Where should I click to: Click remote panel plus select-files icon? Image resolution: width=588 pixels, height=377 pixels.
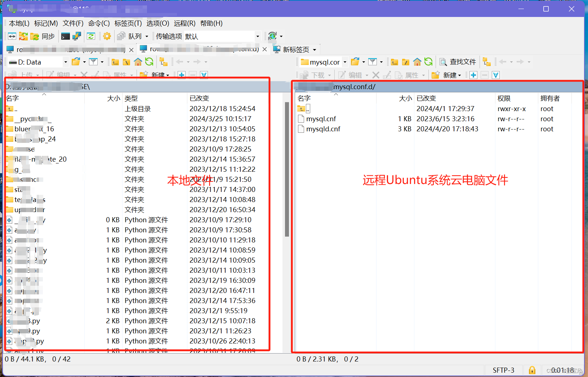point(473,75)
